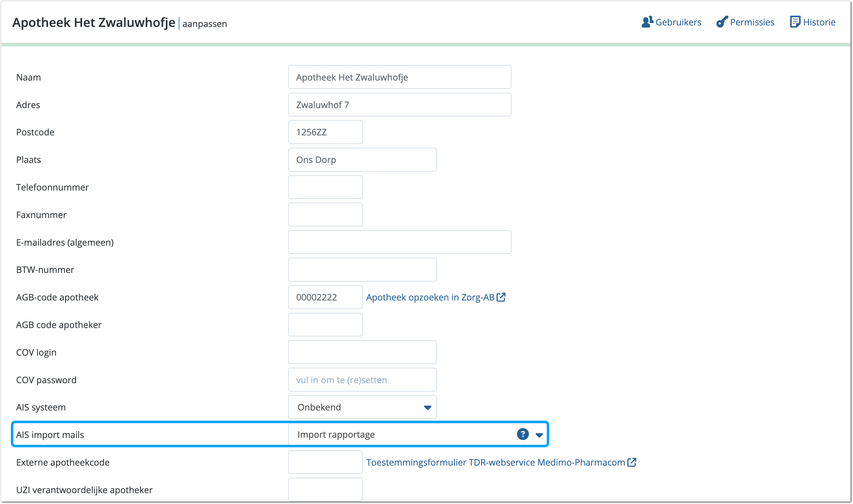Click the Gebruikers users icon
Image resolution: width=853 pixels, height=504 pixels.
647,22
